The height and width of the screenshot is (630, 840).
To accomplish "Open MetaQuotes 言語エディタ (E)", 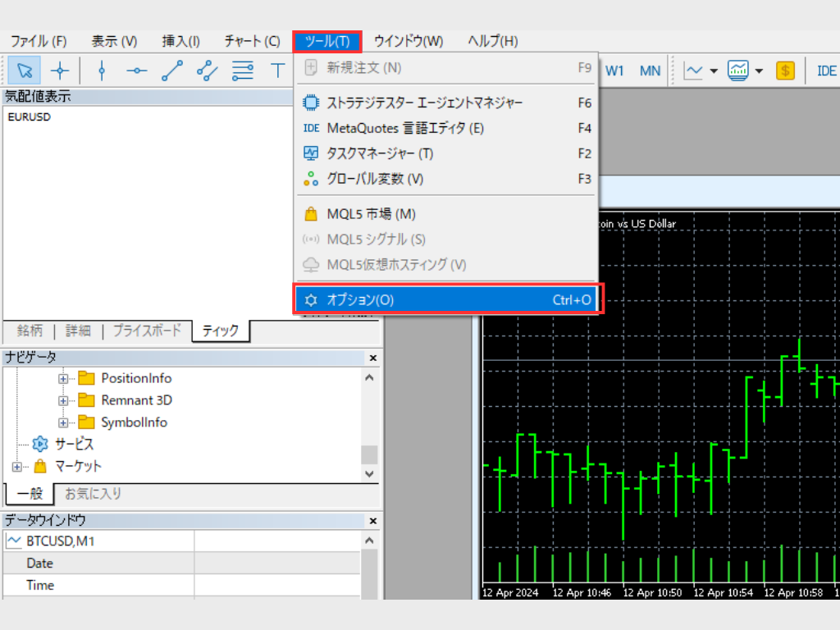I will tap(447, 128).
